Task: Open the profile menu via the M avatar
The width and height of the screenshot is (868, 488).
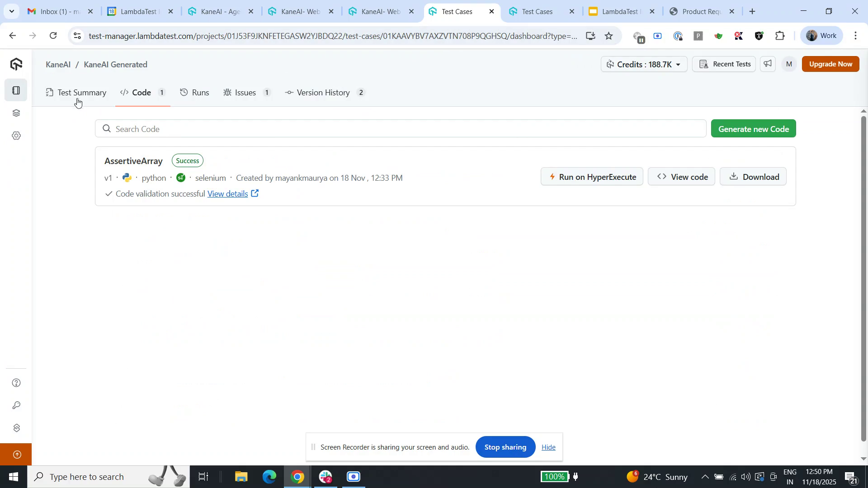Action: (x=788, y=64)
